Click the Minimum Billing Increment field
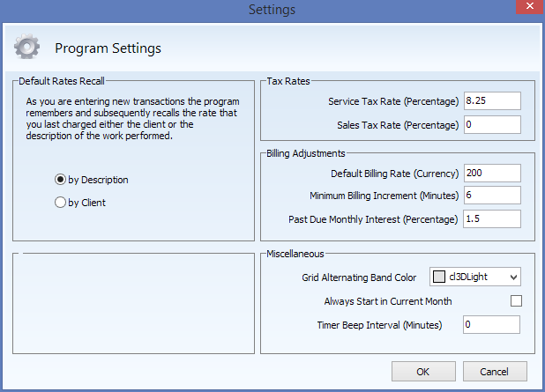 click(x=492, y=196)
